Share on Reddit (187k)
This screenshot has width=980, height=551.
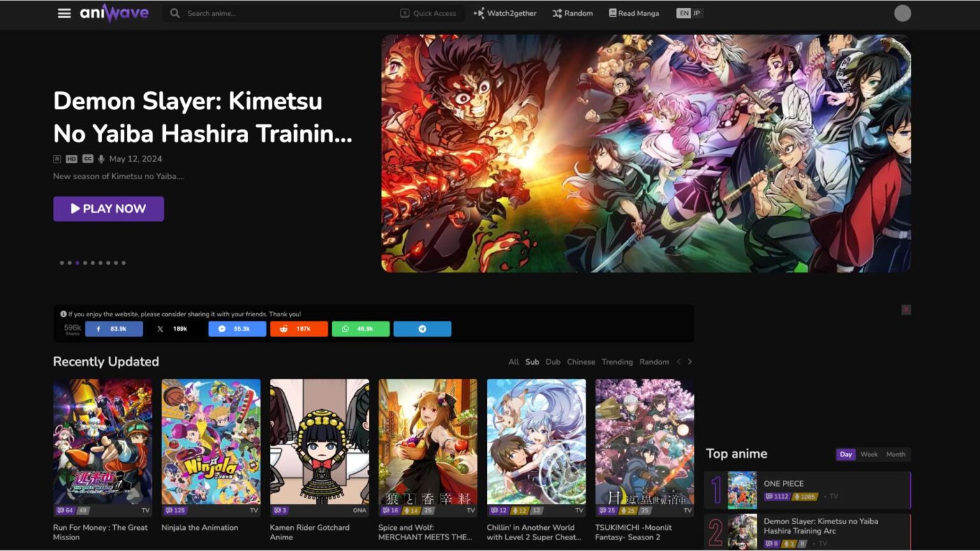[299, 329]
